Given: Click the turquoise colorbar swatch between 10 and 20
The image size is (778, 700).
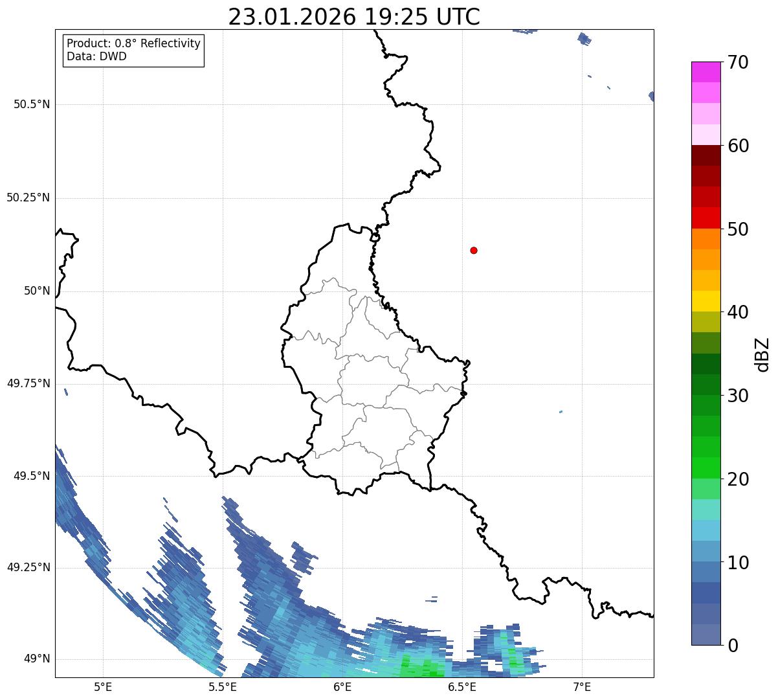Looking at the screenshot, I should pyautogui.click(x=706, y=510).
